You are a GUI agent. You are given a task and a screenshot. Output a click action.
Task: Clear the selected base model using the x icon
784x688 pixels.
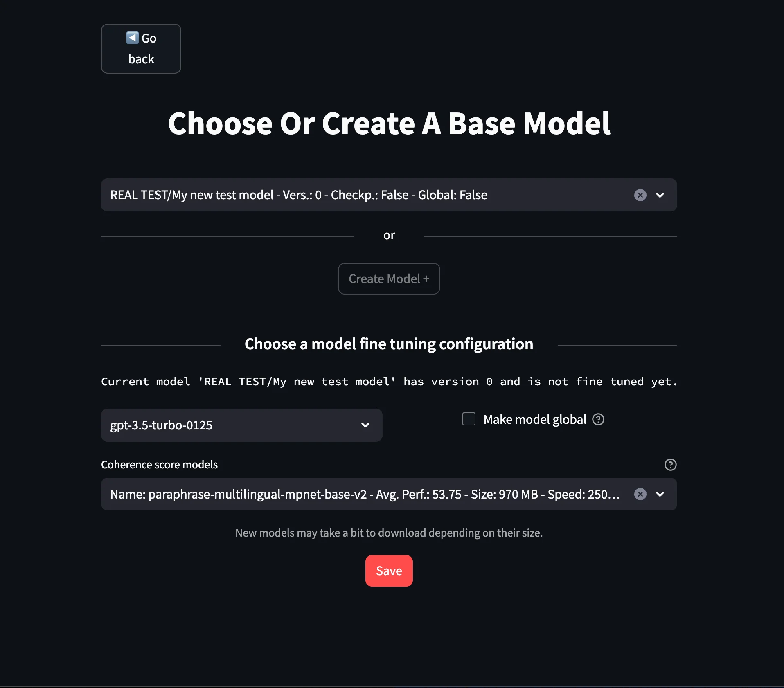[x=640, y=195]
